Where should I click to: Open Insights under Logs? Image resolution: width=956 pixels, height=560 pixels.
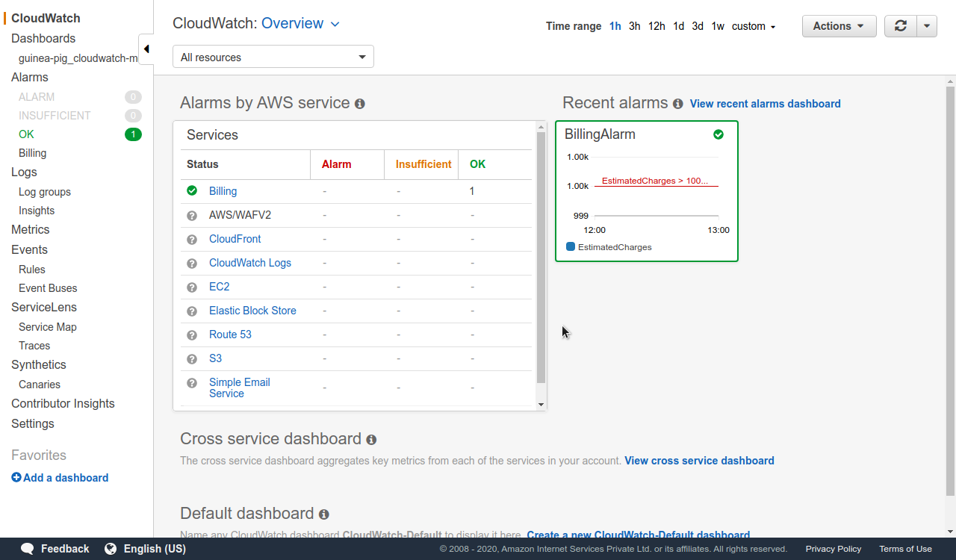click(37, 211)
